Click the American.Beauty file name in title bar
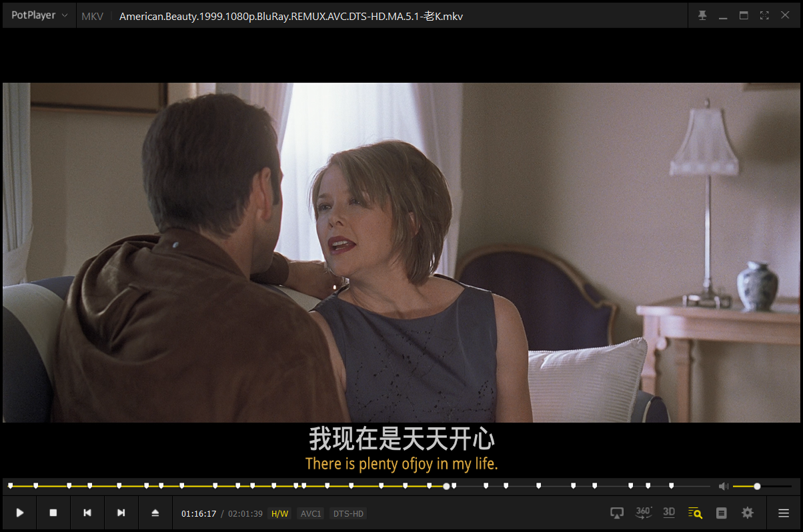Screen dimensions: 803x532 point(291,16)
